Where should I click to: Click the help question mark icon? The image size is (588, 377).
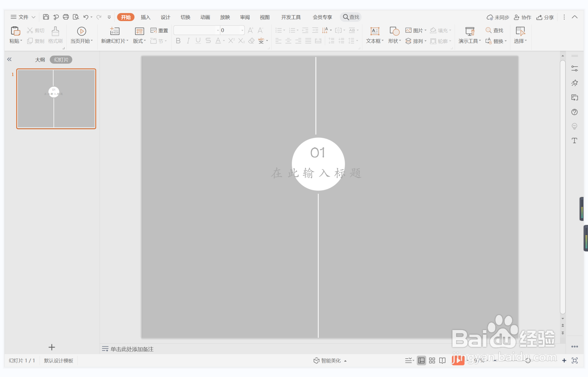pyautogui.click(x=574, y=112)
